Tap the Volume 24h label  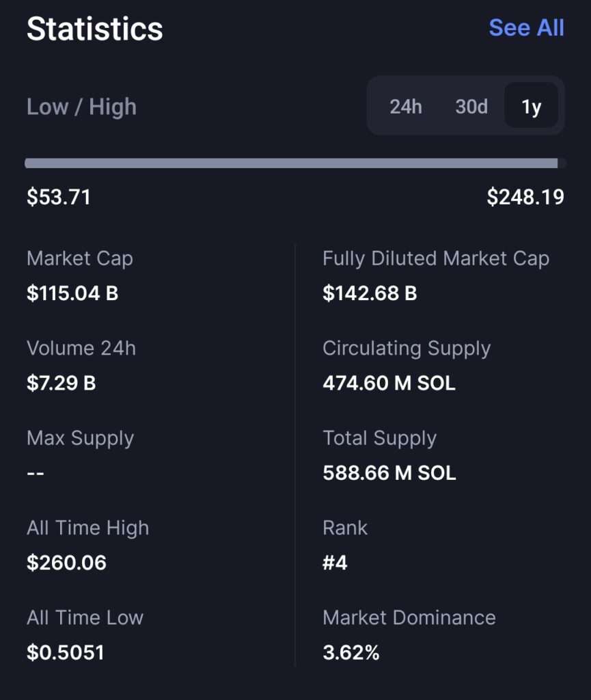[81, 348]
